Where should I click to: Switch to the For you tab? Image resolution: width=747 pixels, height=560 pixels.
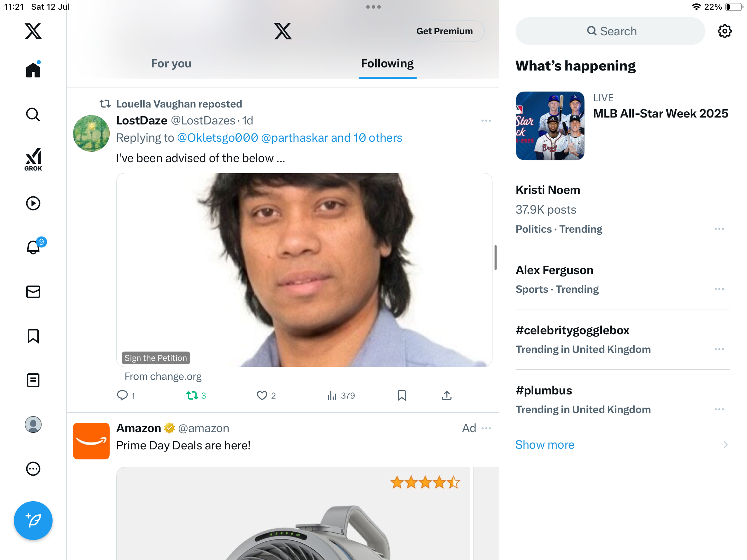coord(171,64)
